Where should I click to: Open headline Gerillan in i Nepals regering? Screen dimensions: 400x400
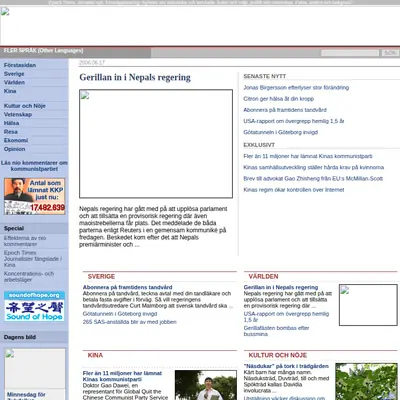[135, 77]
